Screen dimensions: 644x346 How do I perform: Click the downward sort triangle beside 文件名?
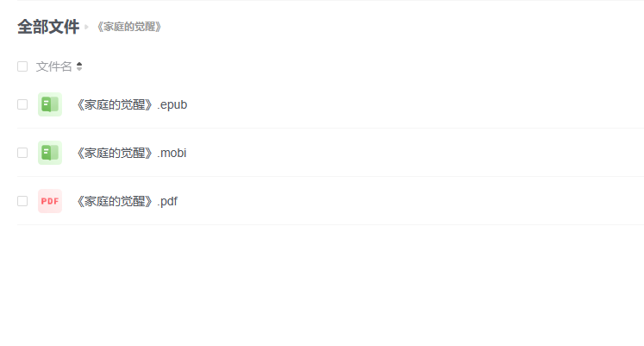click(79, 69)
